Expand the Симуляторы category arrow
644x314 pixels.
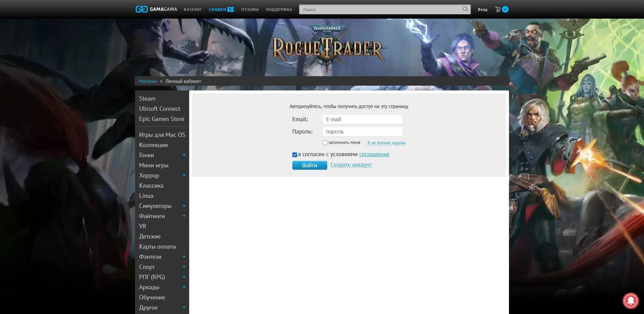(x=184, y=206)
